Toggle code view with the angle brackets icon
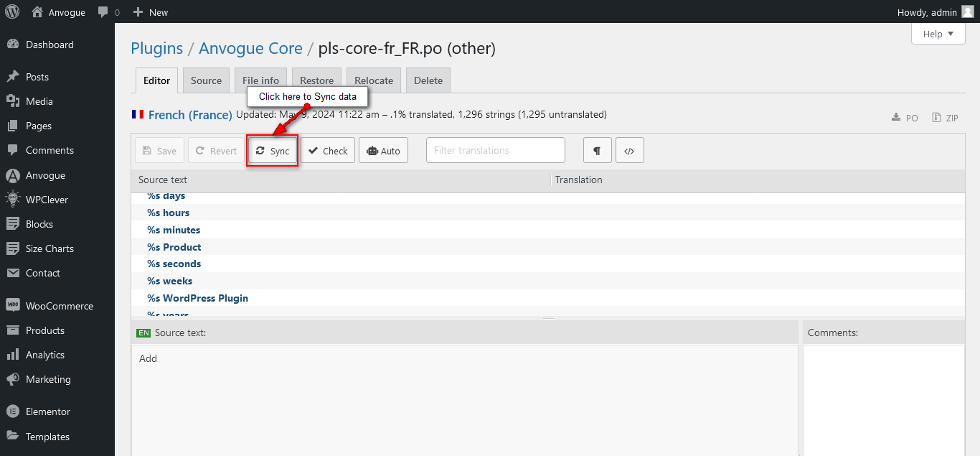 click(629, 151)
